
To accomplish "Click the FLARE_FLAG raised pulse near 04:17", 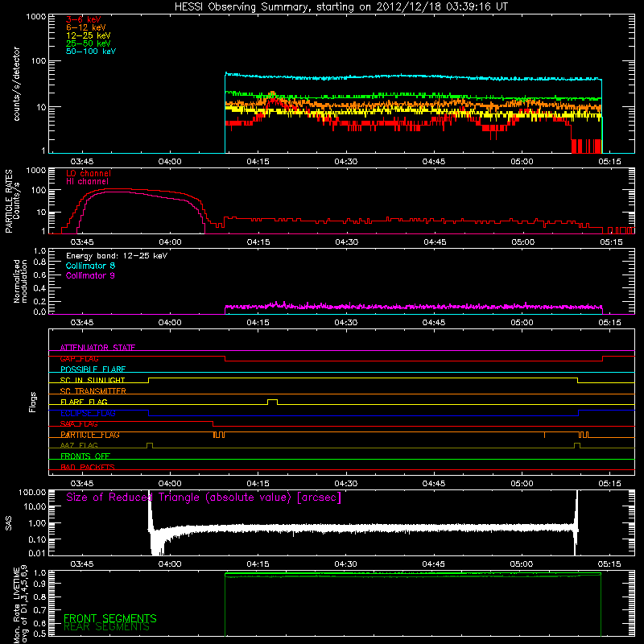I will point(272,402).
